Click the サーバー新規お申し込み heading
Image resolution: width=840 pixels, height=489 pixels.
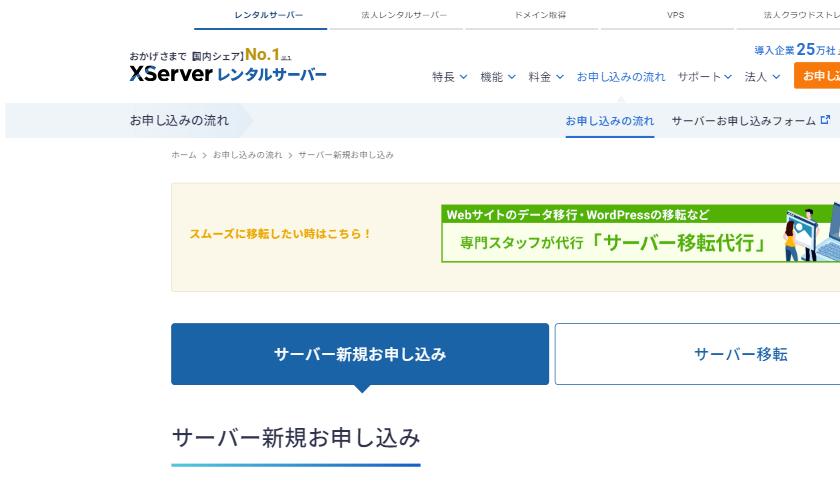click(296, 438)
